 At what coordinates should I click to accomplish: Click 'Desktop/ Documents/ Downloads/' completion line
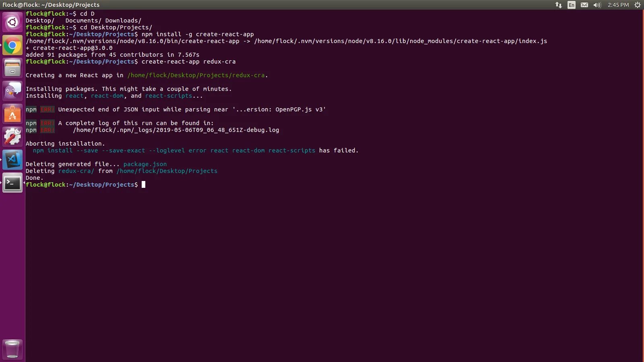tap(83, 21)
